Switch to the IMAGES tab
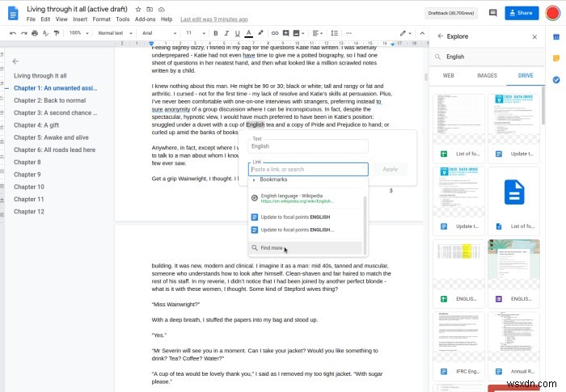Screen dimensions: 566x392 (487, 75)
